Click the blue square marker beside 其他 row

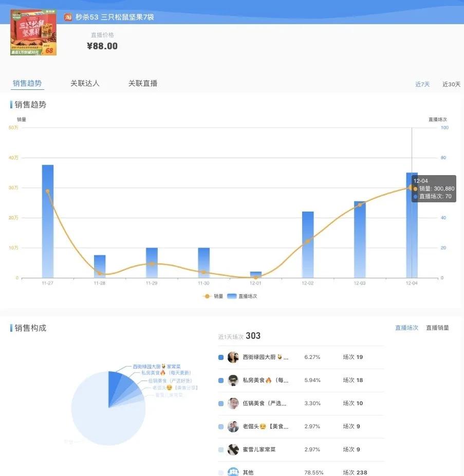click(221, 471)
